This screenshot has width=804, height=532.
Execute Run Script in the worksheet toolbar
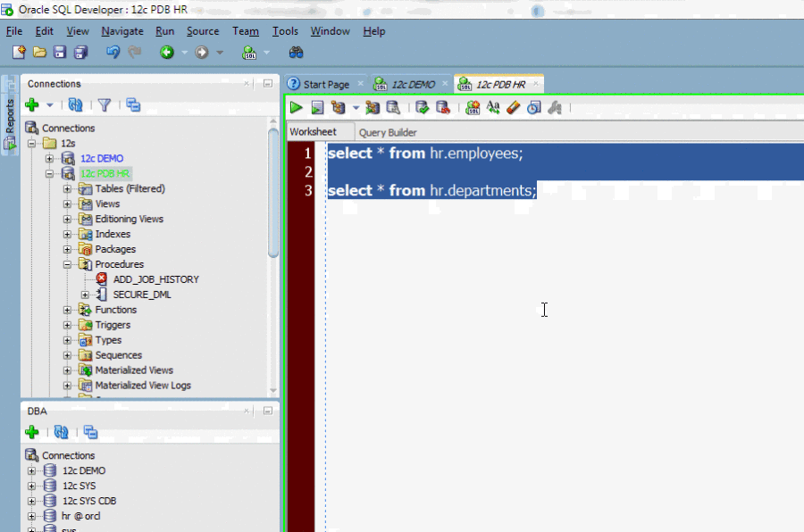[x=317, y=107]
